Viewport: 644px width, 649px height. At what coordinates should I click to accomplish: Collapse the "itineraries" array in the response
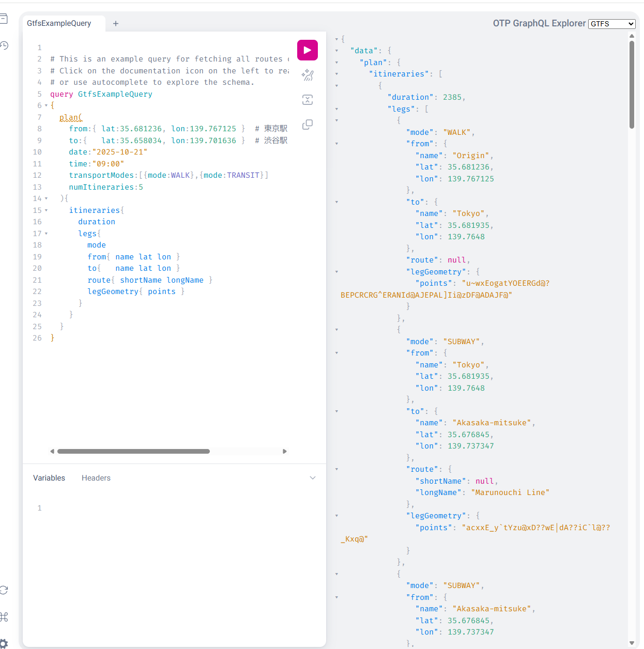click(336, 74)
